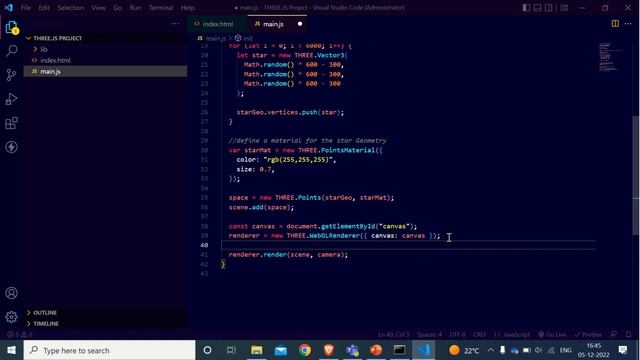Click the split editor right icon
640x360 pixels.
point(615,24)
